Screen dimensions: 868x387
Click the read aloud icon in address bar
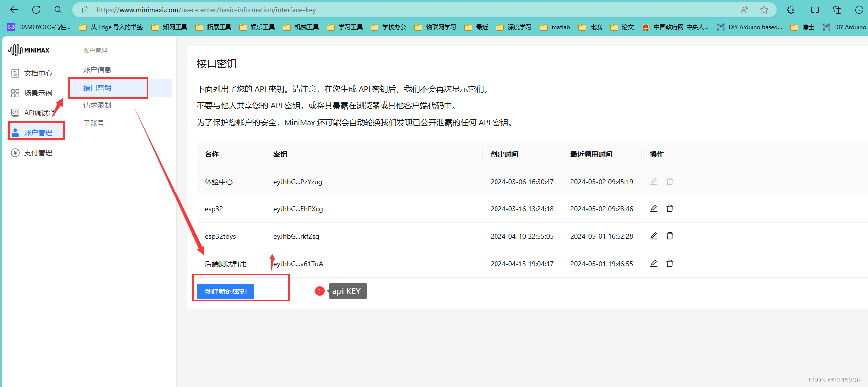[744, 10]
